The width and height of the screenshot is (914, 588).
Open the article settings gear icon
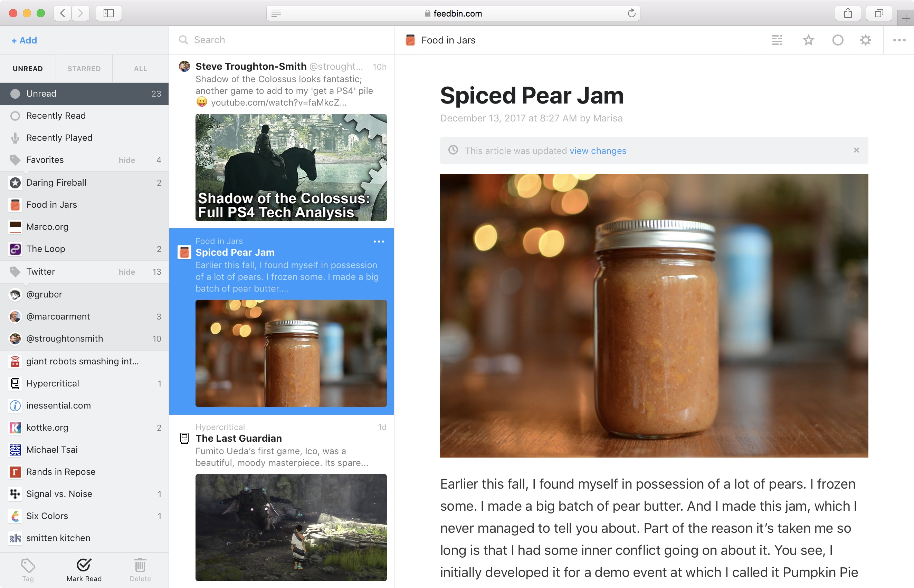coord(865,40)
